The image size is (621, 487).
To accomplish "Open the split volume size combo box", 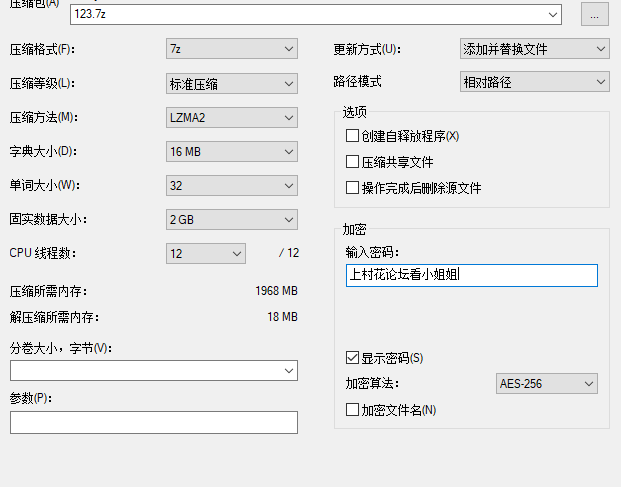I will pos(154,371).
